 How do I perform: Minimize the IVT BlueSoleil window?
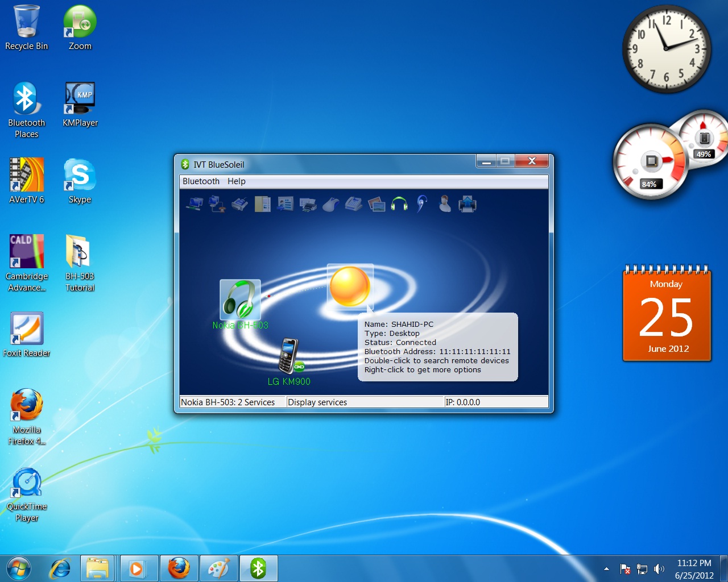pos(486,161)
